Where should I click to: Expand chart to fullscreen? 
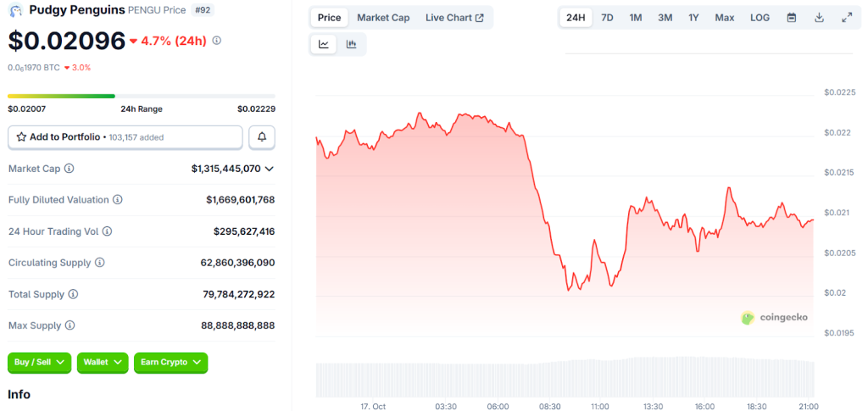[x=846, y=18]
